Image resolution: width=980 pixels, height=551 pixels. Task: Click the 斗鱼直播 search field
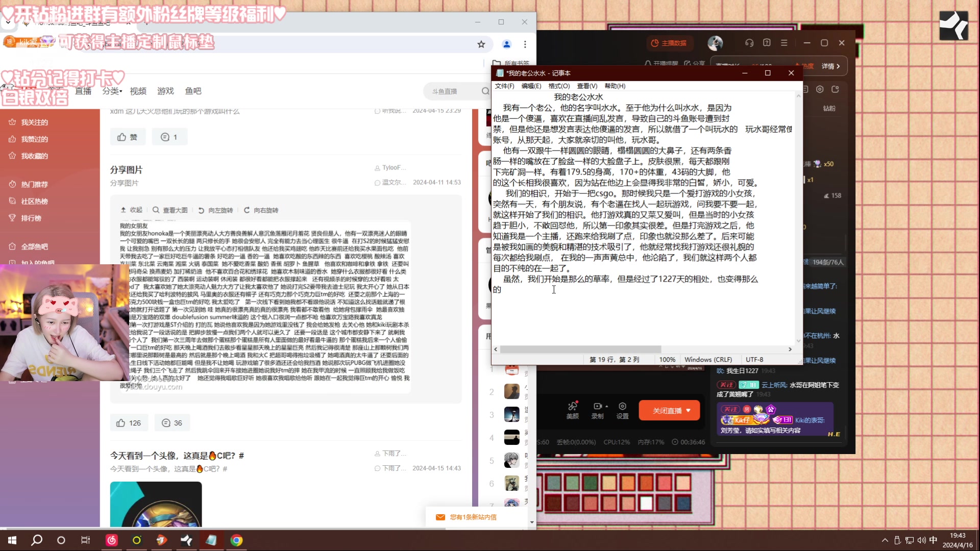[452, 91]
